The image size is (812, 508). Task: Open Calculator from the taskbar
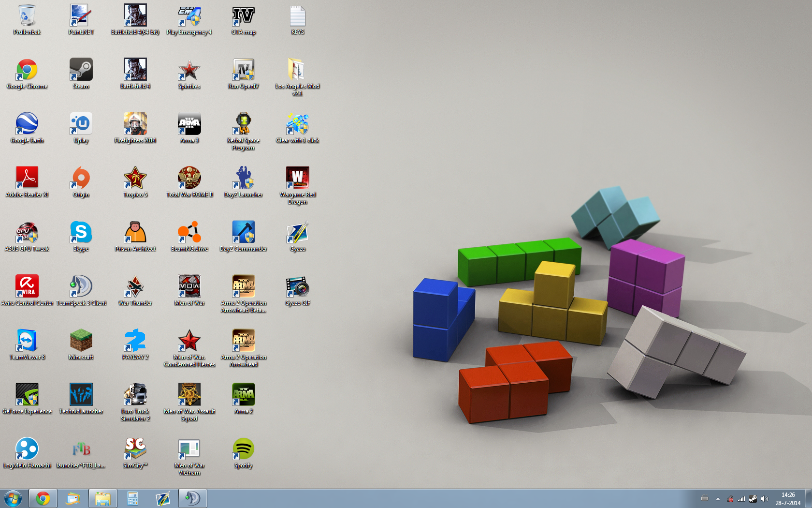tap(133, 498)
